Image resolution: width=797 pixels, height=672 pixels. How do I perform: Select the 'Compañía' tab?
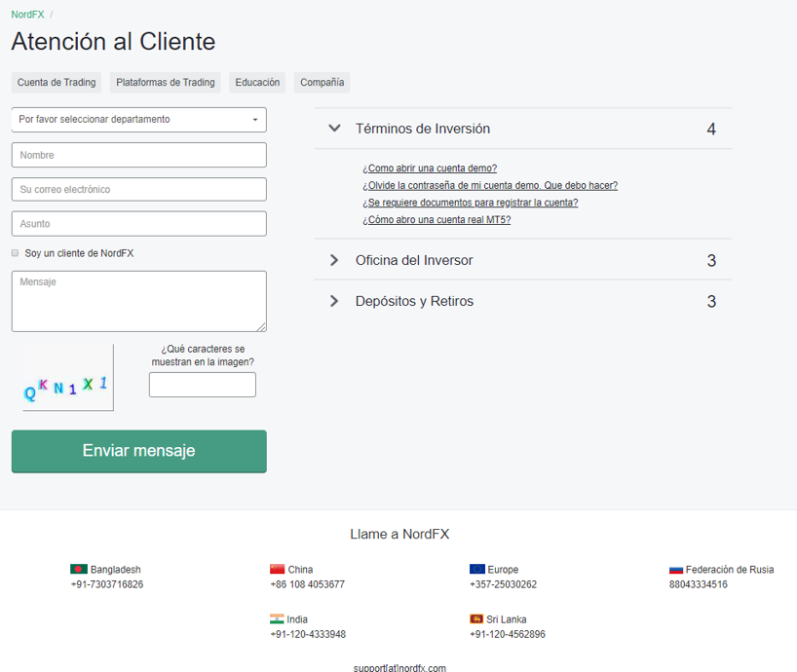coord(322,82)
